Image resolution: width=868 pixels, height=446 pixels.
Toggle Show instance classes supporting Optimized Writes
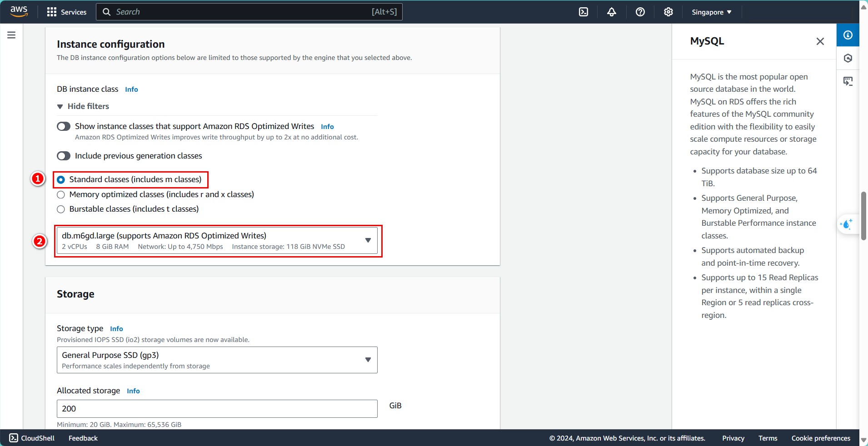pyautogui.click(x=64, y=126)
